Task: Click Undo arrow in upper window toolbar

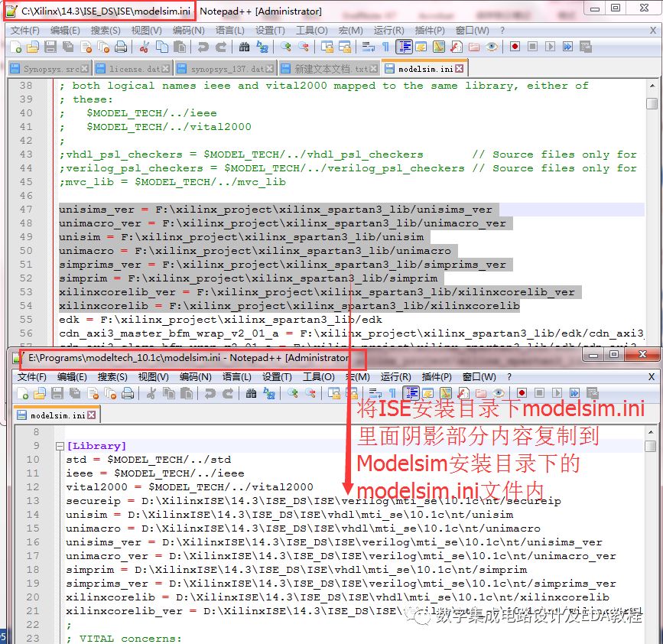Action: coord(203,47)
